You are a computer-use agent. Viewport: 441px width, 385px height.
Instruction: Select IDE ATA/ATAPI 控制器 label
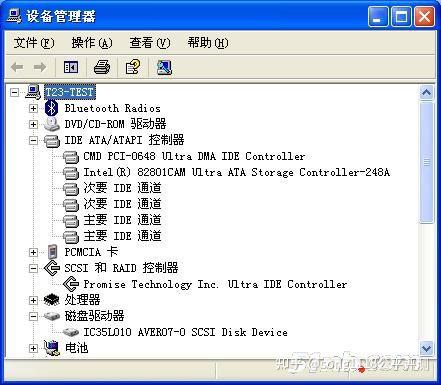pos(124,140)
